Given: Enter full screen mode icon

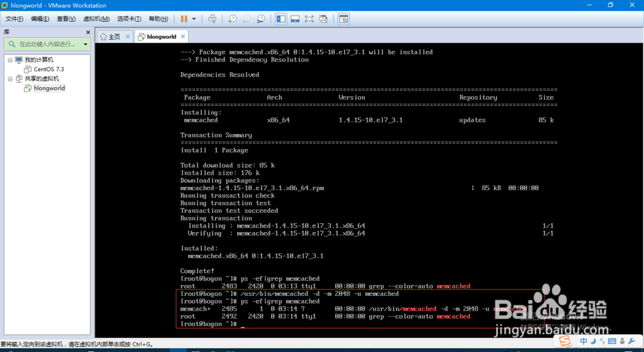Looking at the screenshot, I should [x=309, y=19].
